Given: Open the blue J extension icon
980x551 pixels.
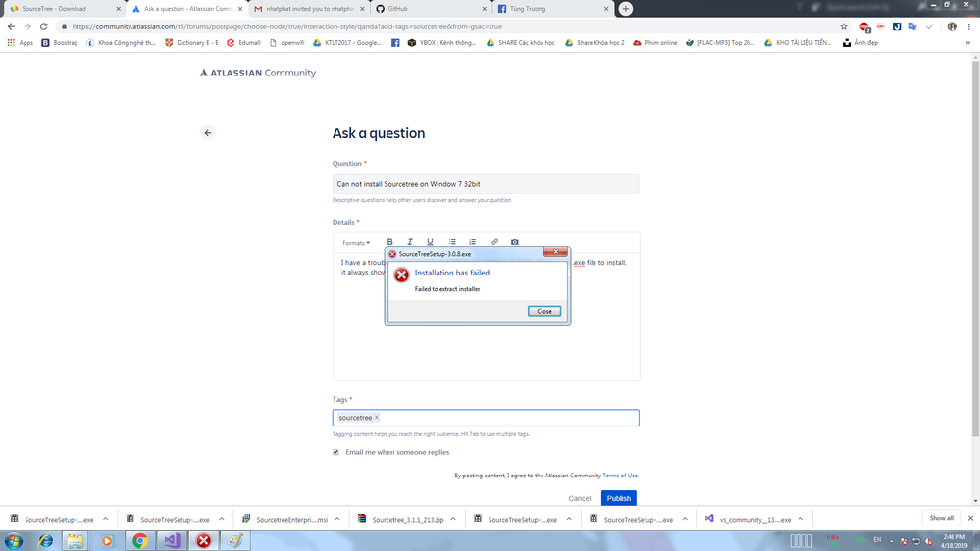Looking at the screenshot, I should tap(897, 26).
